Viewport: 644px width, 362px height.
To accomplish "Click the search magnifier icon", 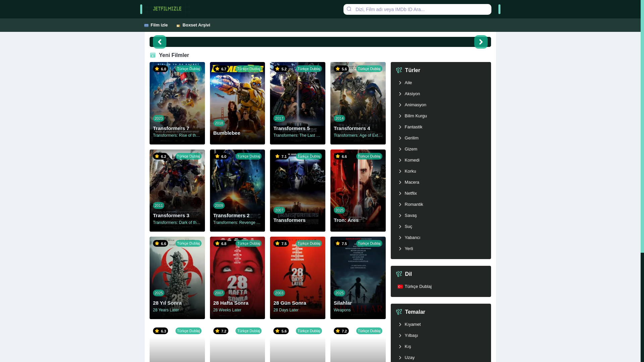I will coord(349,9).
